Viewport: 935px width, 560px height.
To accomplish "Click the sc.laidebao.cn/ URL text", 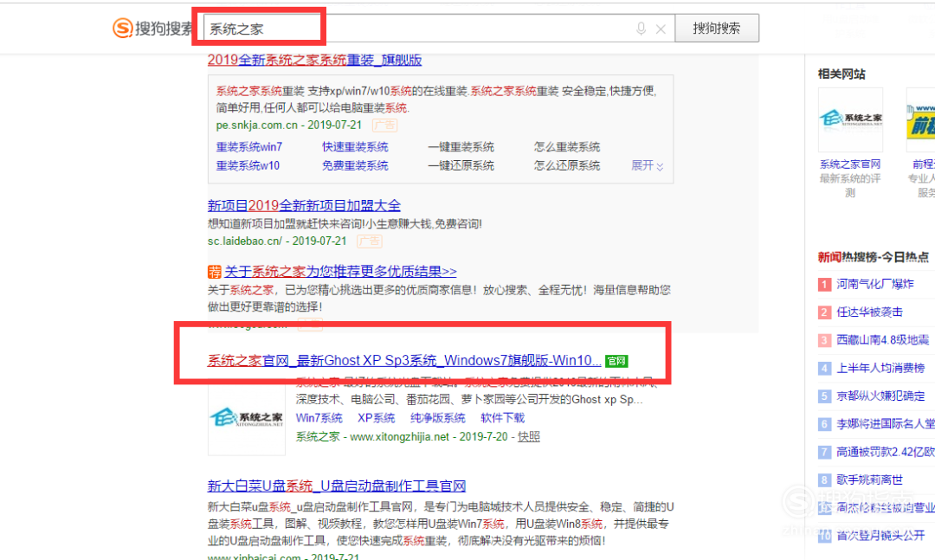I will pos(245,241).
